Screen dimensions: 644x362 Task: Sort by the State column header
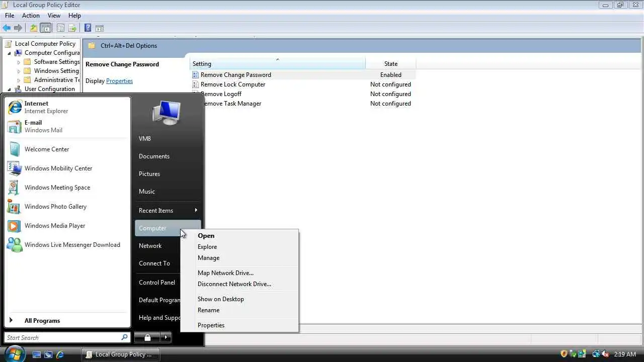pyautogui.click(x=391, y=64)
